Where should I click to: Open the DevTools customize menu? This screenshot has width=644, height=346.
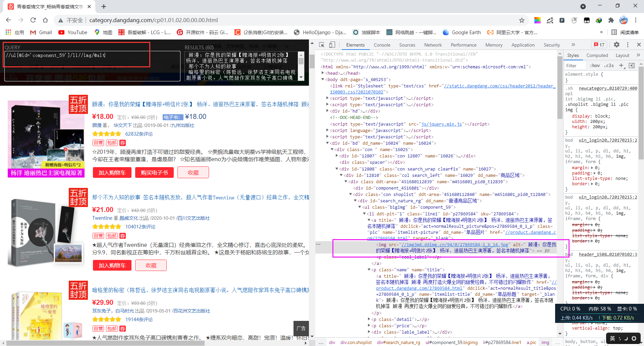click(628, 45)
